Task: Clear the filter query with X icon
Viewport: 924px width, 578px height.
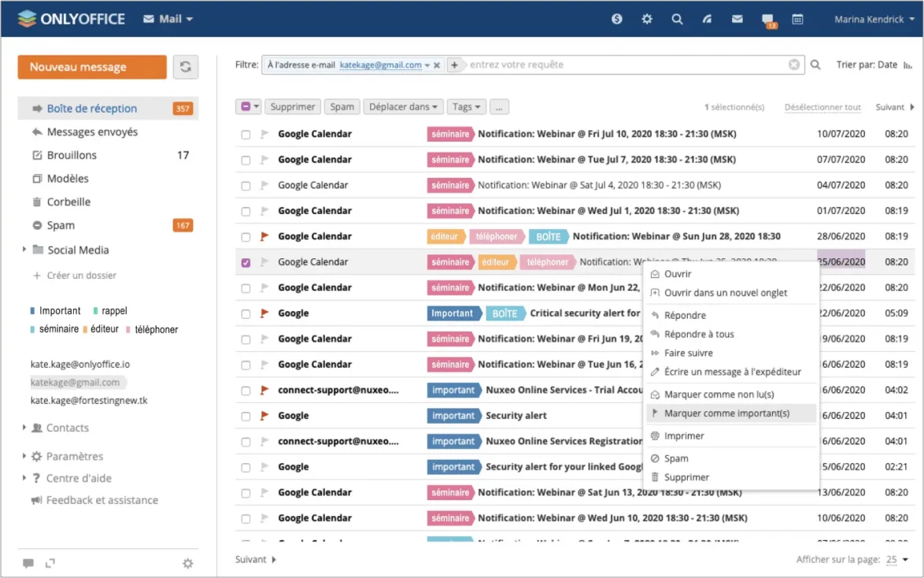Action: [794, 65]
